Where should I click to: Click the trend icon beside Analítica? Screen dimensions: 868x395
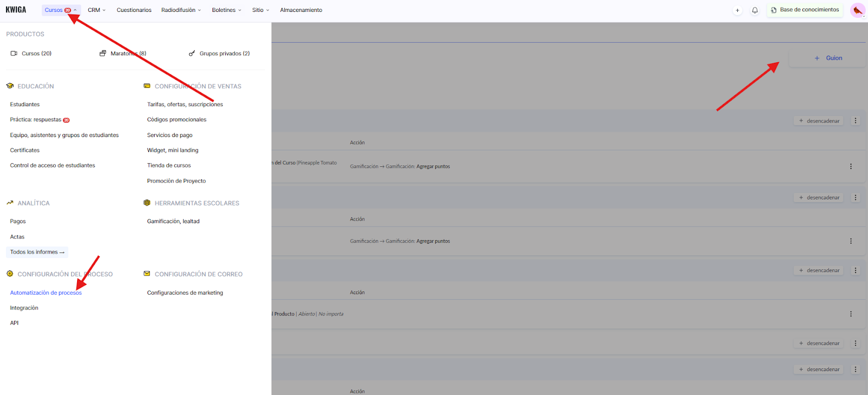[x=10, y=203]
